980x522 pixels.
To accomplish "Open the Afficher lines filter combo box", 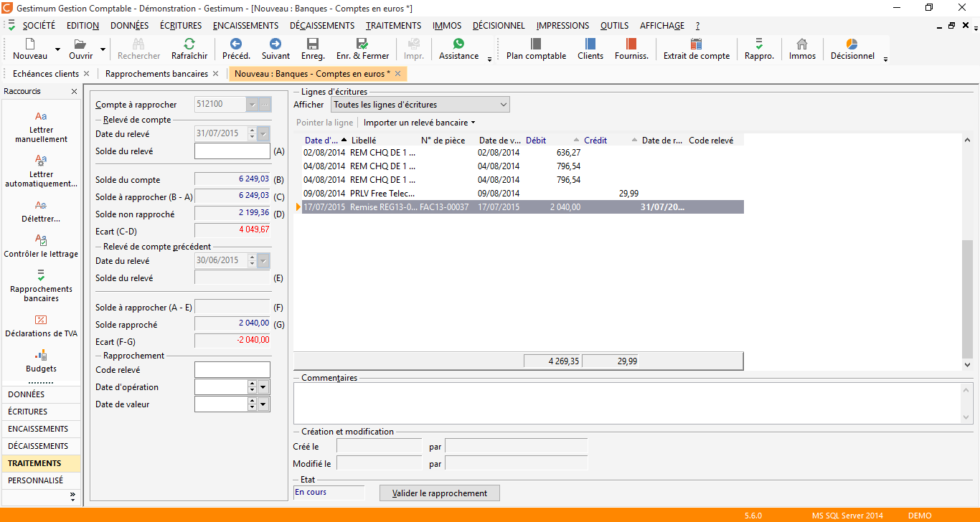I will (x=420, y=105).
